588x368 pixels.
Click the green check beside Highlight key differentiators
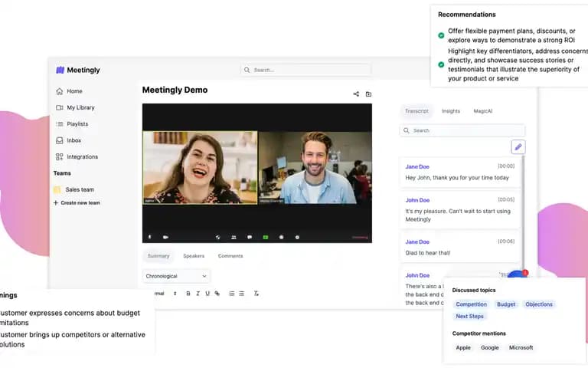point(441,64)
